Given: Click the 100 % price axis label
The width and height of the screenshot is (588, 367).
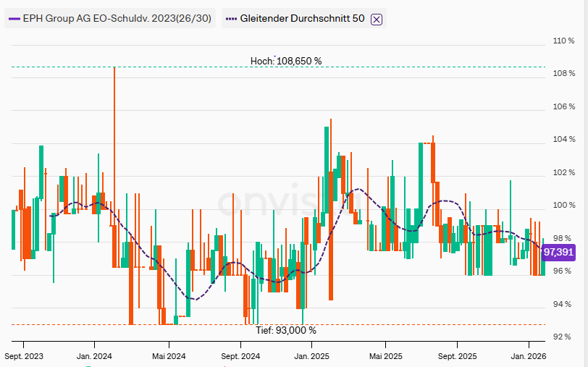Looking at the screenshot, I should 563,206.
